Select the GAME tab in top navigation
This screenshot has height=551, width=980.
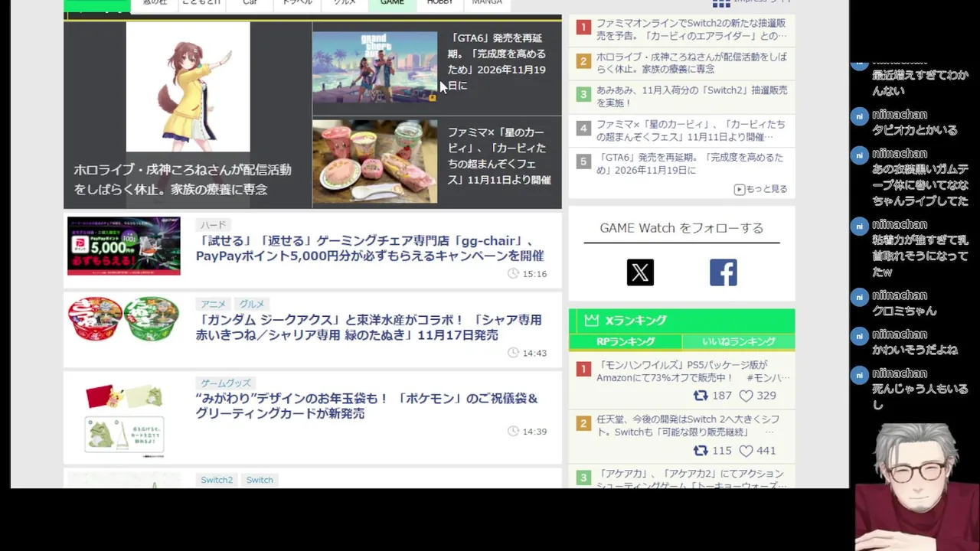[392, 5]
